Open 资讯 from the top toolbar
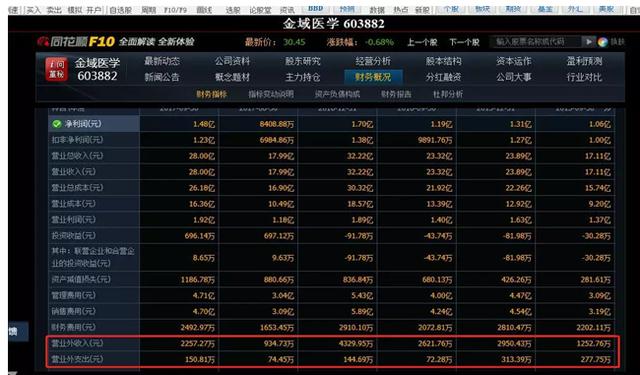Viewport: 640px width, 375px height. coord(287,10)
